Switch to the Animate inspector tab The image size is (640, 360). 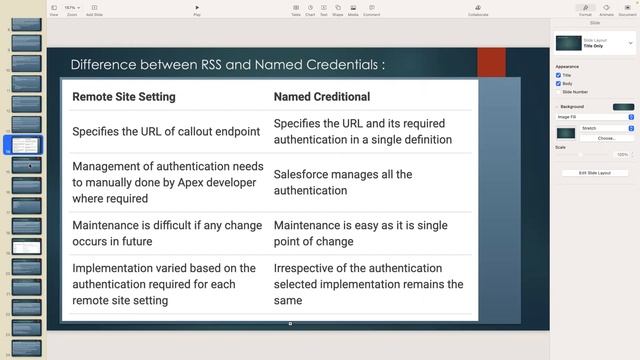coord(607,8)
